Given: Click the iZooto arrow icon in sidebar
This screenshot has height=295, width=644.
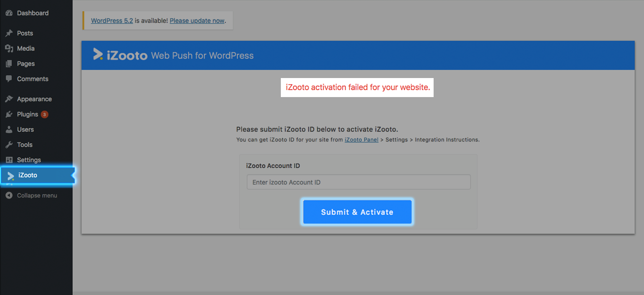Looking at the screenshot, I should [10, 176].
